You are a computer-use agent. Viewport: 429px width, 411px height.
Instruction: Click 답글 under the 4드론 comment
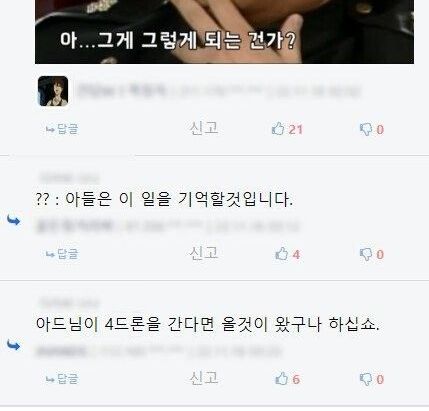pos(62,379)
